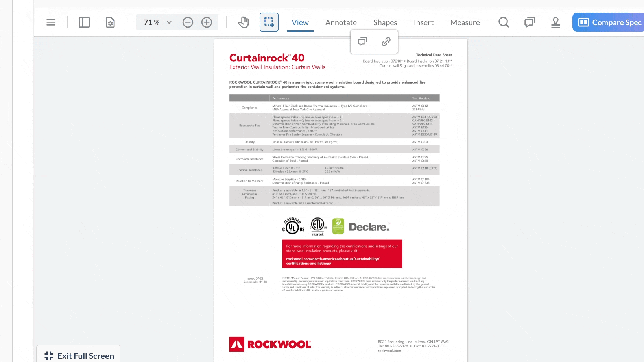
Task: Switch to the Insert tab
Action: (x=424, y=22)
